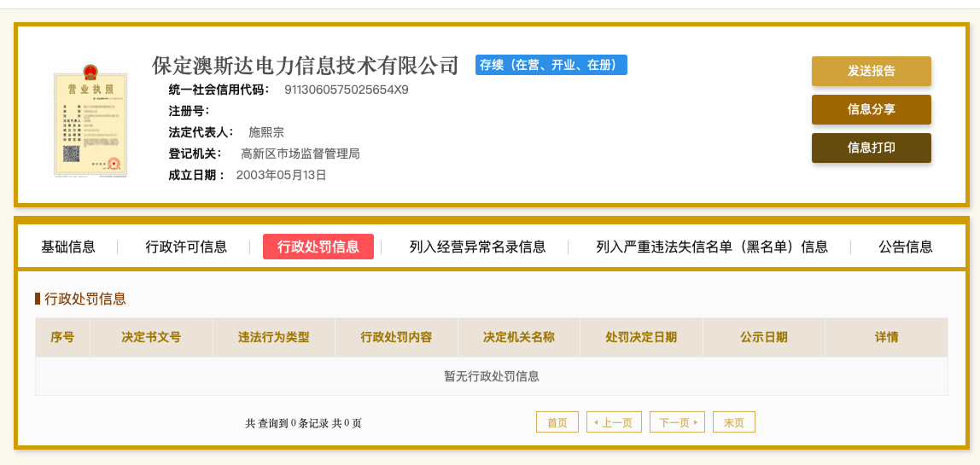The image size is (980, 465).
Task: Open the 行政许可信息 tab
Action: pyautogui.click(x=186, y=247)
